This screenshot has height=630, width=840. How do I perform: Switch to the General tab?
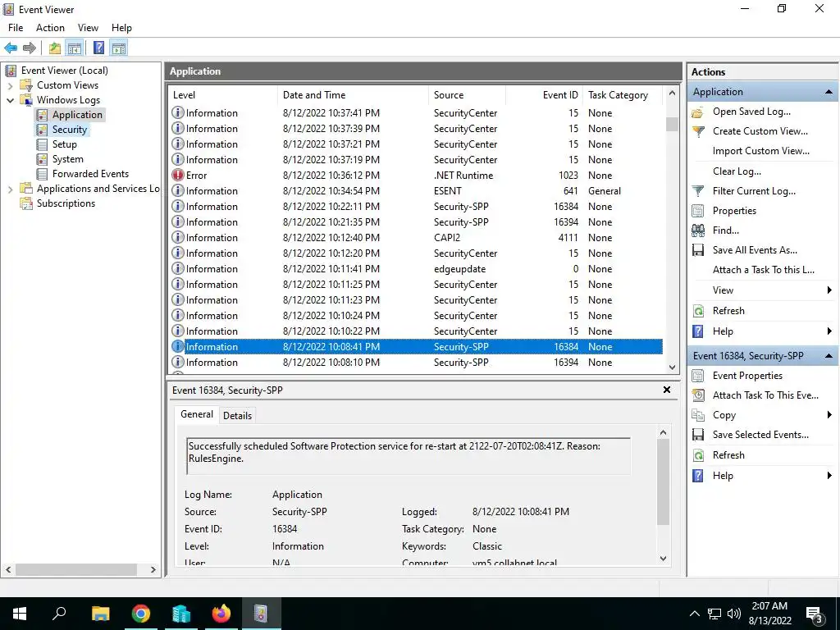coord(197,414)
